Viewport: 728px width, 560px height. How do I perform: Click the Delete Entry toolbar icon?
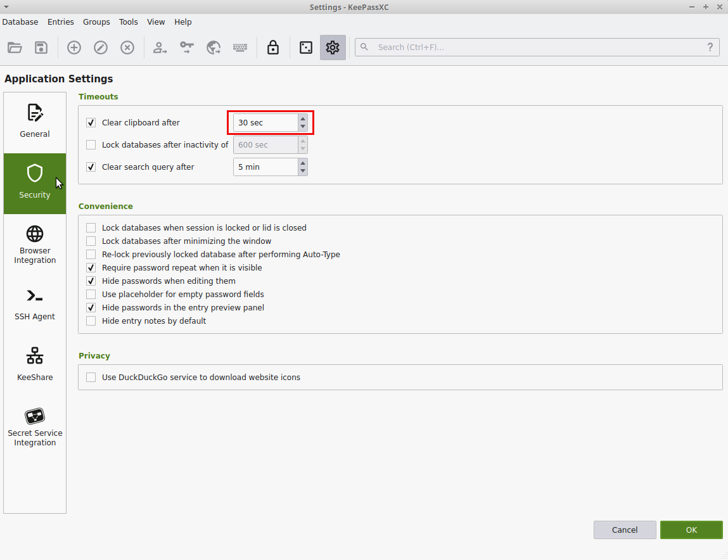[x=127, y=48]
